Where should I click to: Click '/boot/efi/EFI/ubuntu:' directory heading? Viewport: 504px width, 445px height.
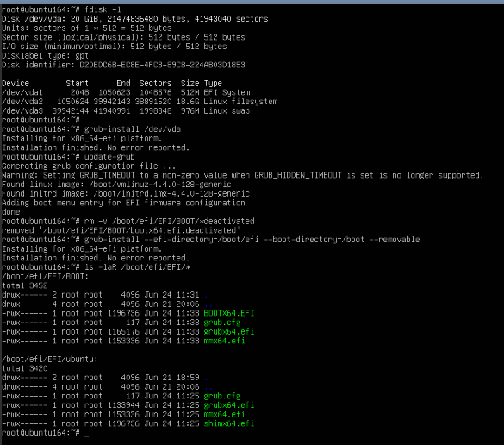[50, 360]
